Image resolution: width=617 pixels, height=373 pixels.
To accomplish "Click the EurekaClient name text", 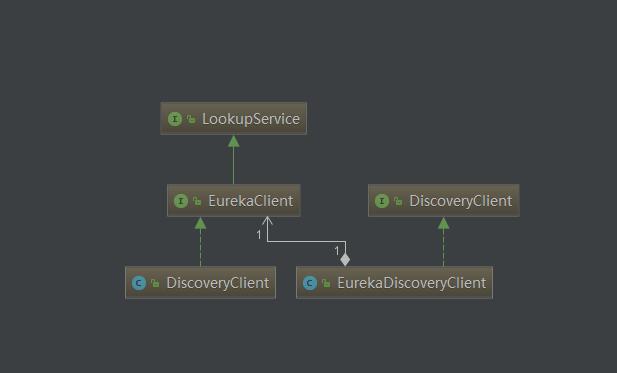I will pos(251,201).
